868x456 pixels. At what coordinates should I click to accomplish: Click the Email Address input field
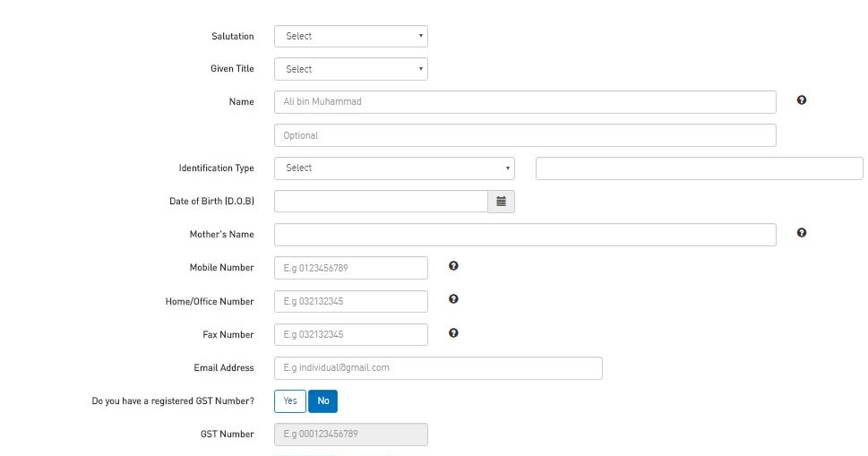click(x=438, y=368)
